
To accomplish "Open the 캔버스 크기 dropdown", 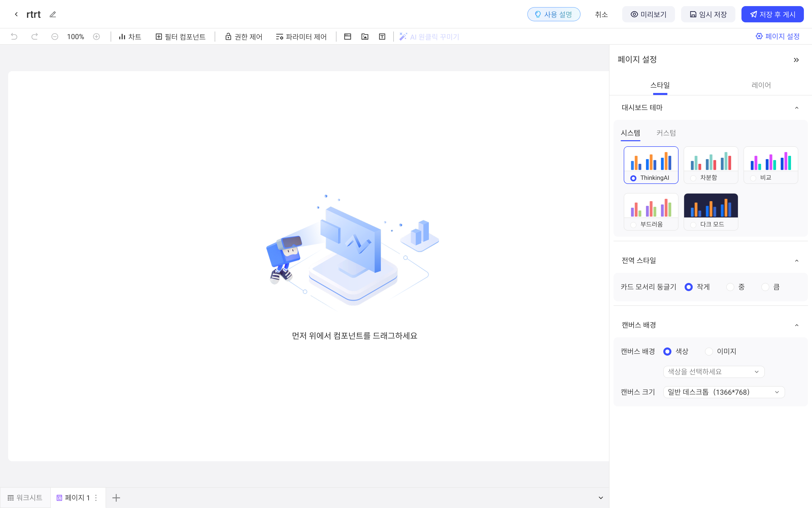I will click(x=724, y=392).
